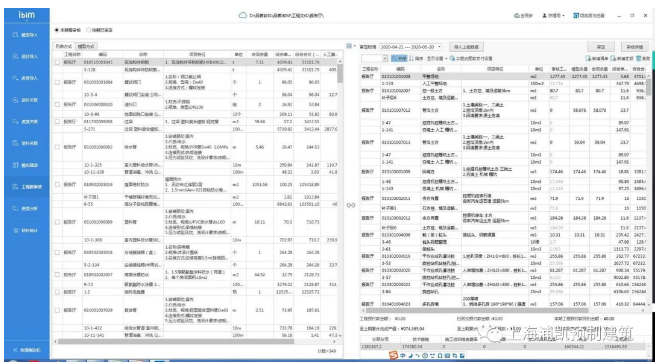
Task: Open the 进度导入 sidebar module
Action: pyautogui.click(x=27, y=78)
